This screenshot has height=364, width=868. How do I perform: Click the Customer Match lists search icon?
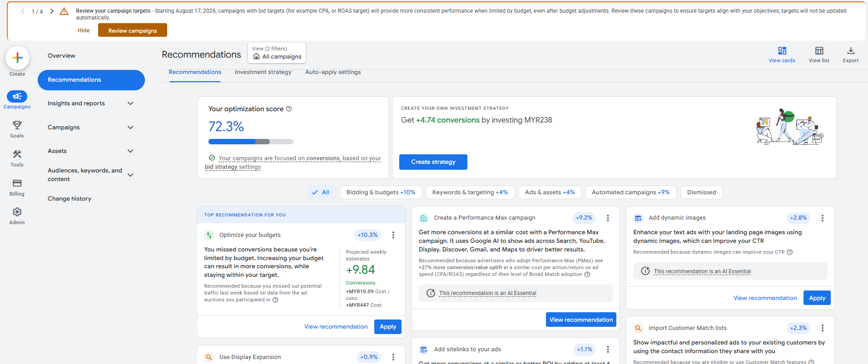coord(638,328)
